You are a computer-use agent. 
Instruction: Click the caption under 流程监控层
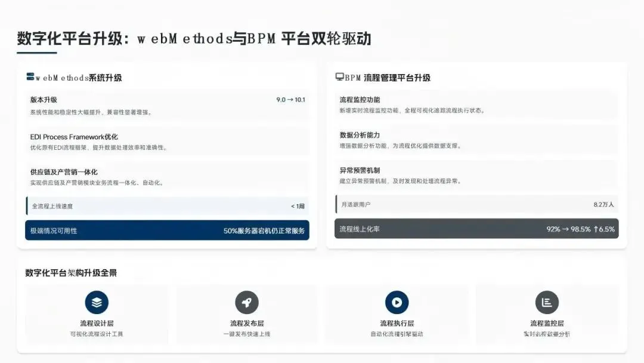(547, 334)
